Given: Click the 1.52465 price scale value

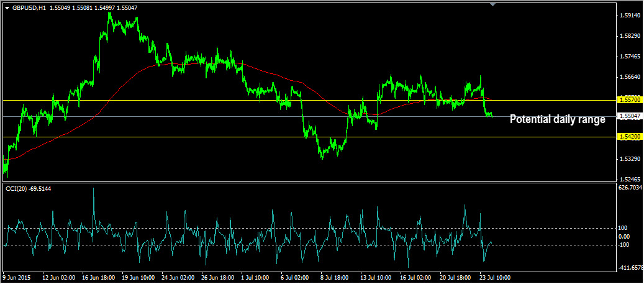Looking at the screenshot, I should [x=632, y=179].
